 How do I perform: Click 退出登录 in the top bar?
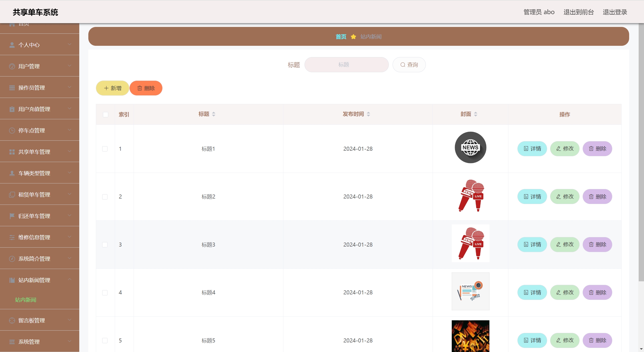coord(615,12)
